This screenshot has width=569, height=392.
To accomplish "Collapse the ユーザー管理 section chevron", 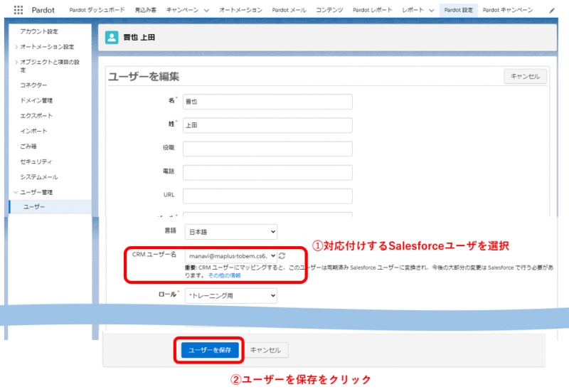I will point(16,192).
